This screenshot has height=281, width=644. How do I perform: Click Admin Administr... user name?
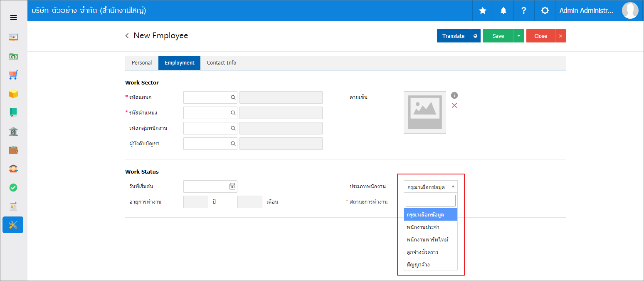tap(587, 11)
